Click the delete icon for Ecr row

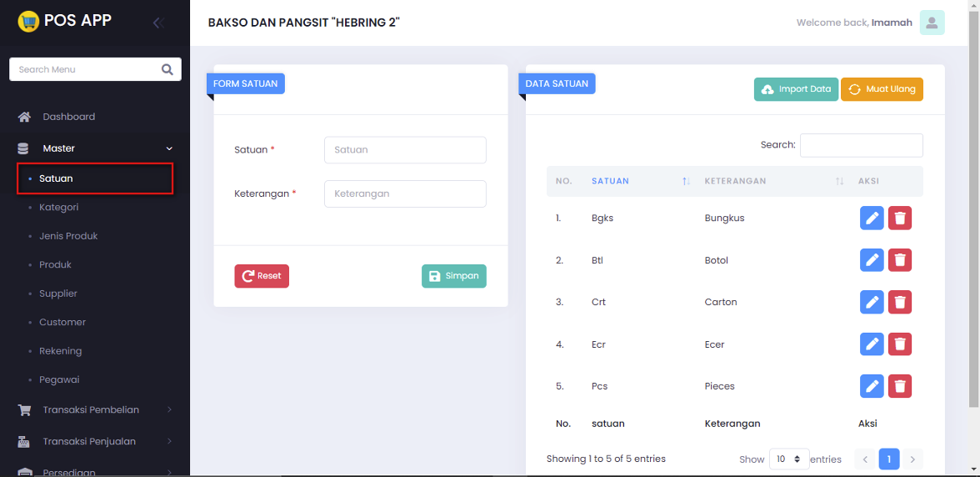pos(900,344)
